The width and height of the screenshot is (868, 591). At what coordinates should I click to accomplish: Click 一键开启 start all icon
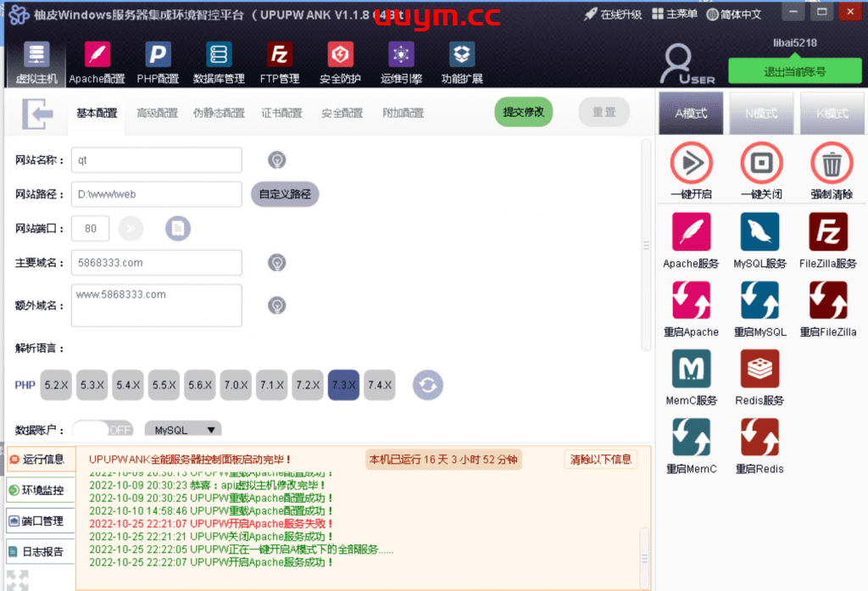click(691, 162)
